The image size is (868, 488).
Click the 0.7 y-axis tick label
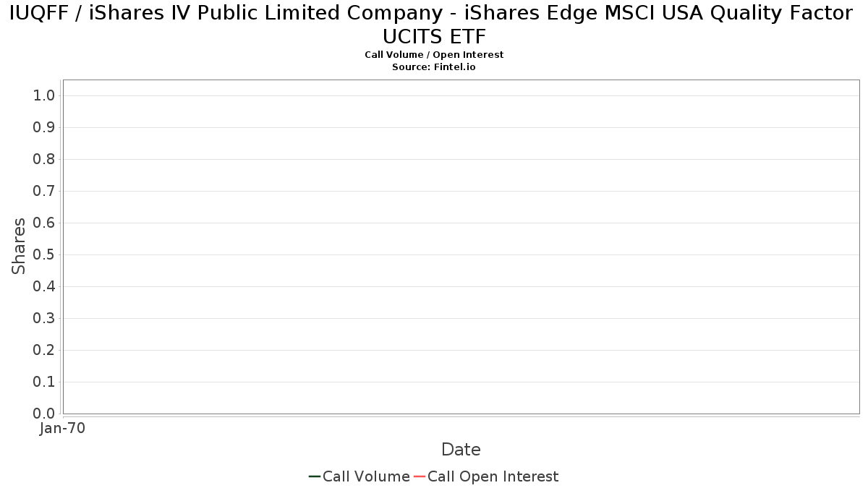45,192
